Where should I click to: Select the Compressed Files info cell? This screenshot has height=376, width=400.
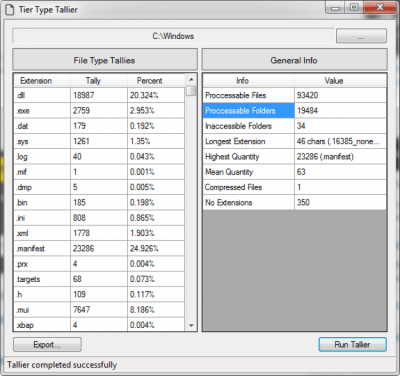pos(248,187)
